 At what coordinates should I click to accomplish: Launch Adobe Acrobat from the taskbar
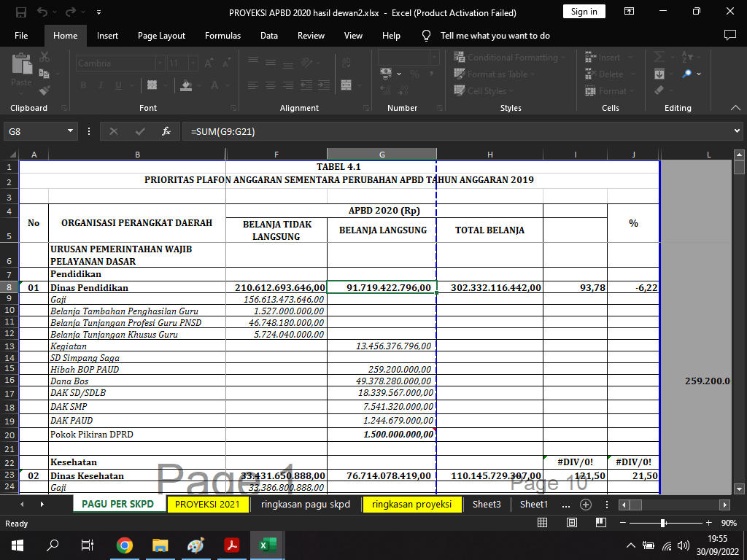232,545
